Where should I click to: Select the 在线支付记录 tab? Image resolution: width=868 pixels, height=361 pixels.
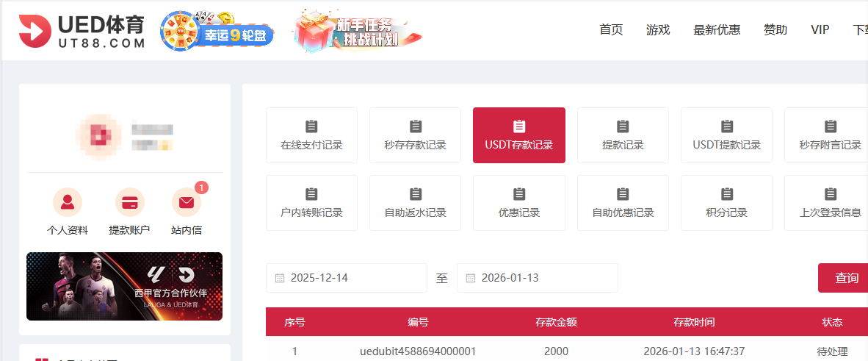pyautogui.click(x=311, y=135)
